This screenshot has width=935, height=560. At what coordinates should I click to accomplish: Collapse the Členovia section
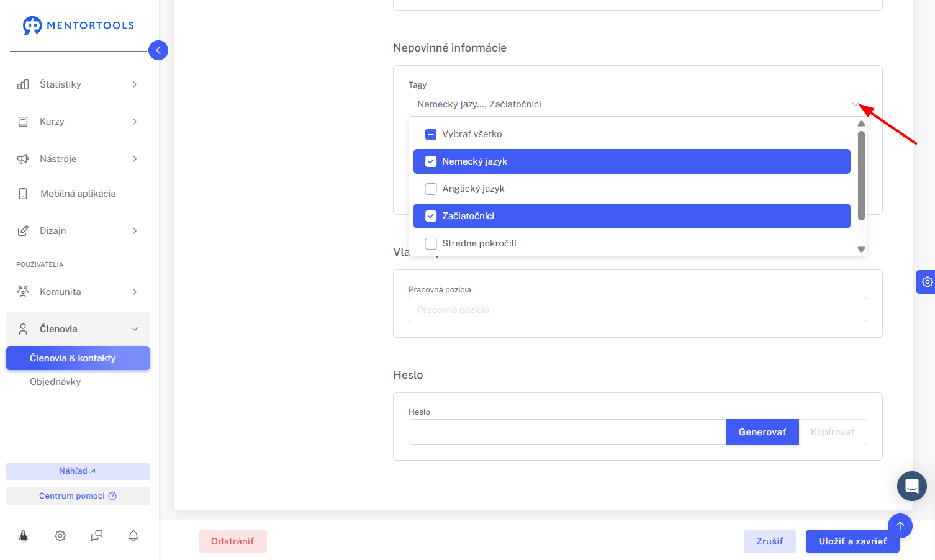[78, 329]
